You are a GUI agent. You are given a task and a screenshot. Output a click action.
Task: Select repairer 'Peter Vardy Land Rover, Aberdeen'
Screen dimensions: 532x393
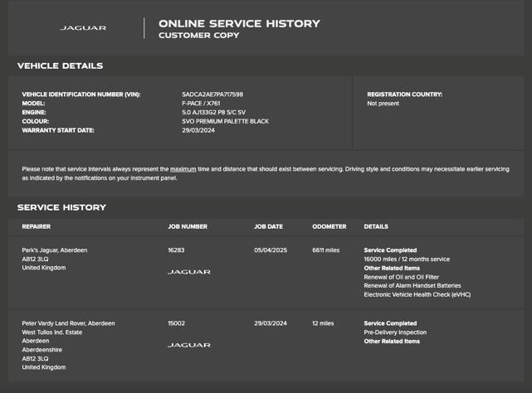point(68,323)
